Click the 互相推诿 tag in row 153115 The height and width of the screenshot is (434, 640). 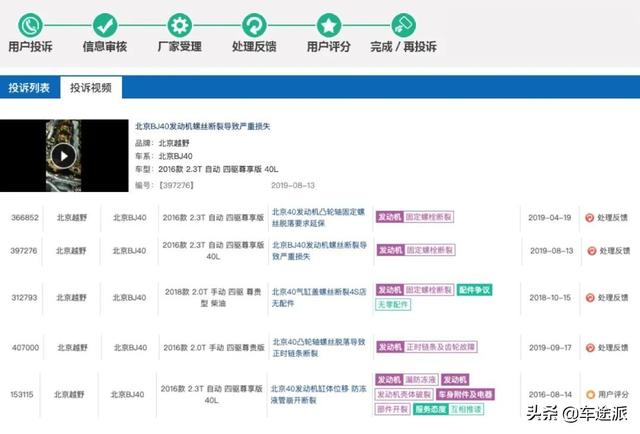[466, 409]
